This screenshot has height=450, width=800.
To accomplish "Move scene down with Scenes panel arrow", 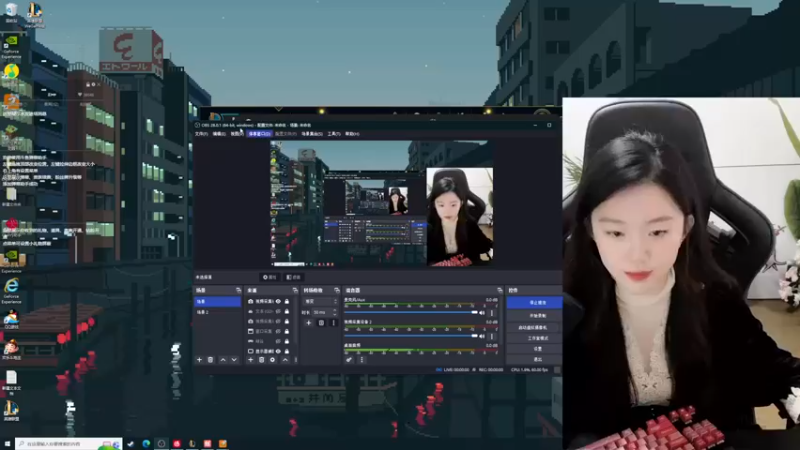I will 234,360.
